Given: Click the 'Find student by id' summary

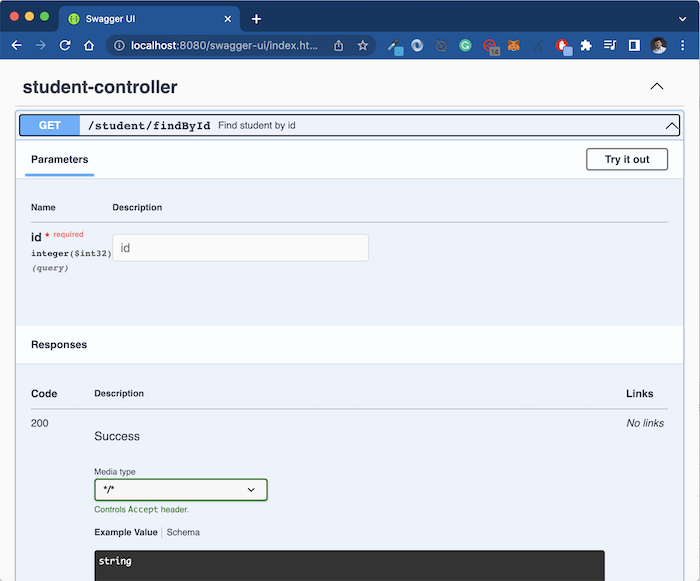Looking at the screenshot, I should coord(257,125).
